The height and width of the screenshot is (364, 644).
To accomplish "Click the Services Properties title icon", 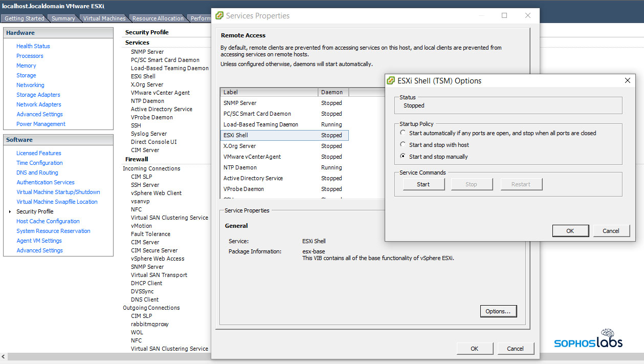I will coord(219,16).
